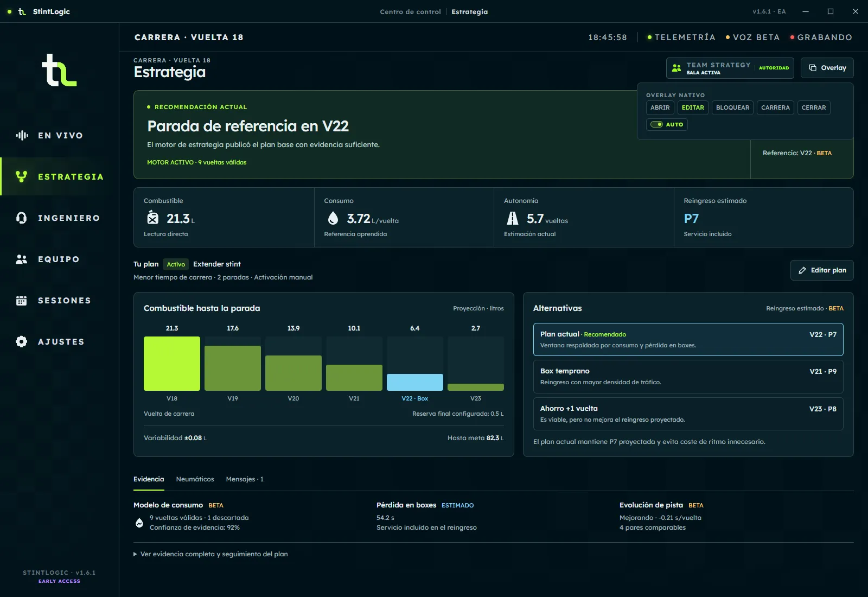This screenshot has width=868, height=597.
Task: Click the V22 Box blue fuel bar
Action: pyautogui.click(x=415, y=382)
